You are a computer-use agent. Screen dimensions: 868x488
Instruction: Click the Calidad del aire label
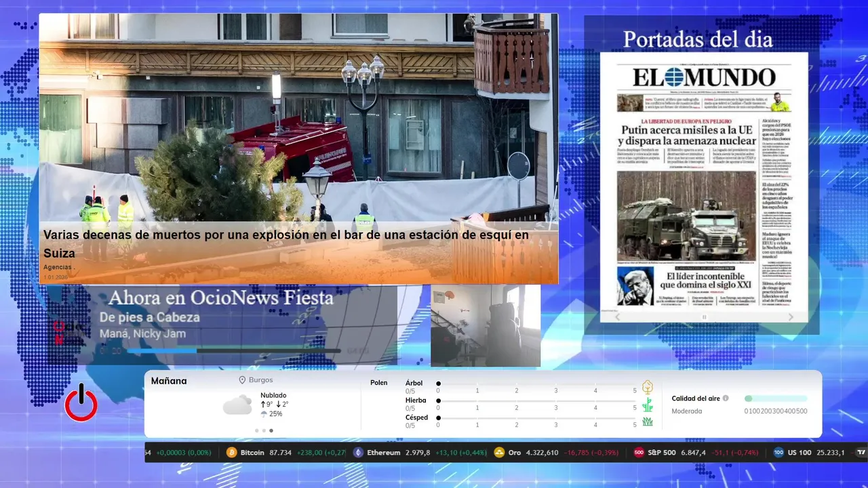696,399
